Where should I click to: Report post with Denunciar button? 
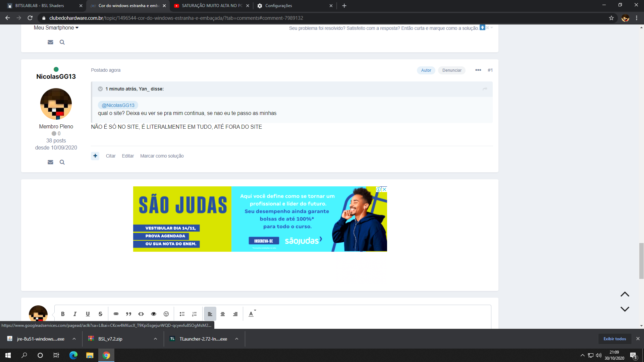tap(452, 70)
